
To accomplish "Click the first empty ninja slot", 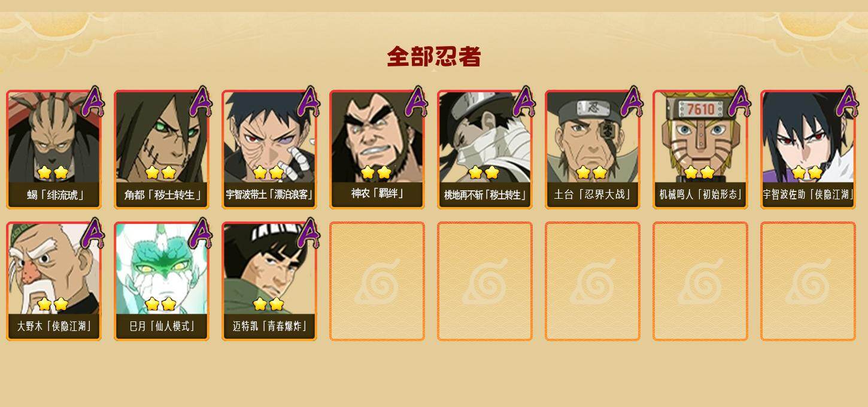I will [377, 281].
